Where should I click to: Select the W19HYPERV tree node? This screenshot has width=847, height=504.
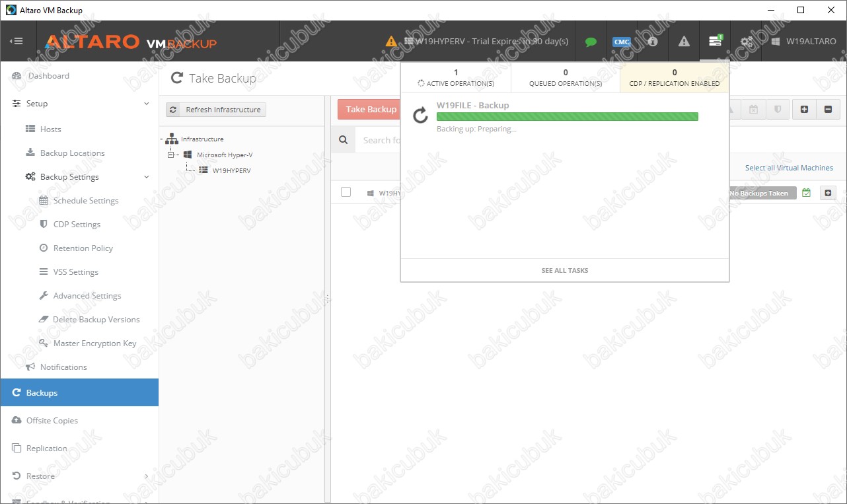(231, 170)
